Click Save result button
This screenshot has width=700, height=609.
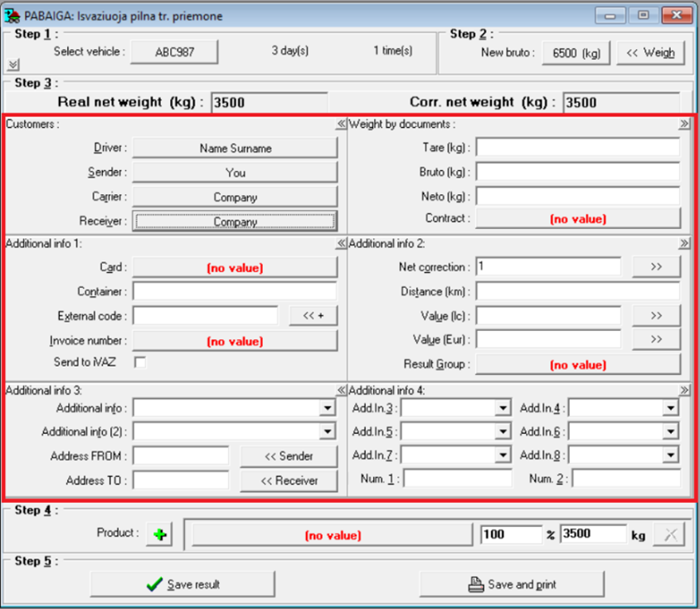[x=182, y=584]
